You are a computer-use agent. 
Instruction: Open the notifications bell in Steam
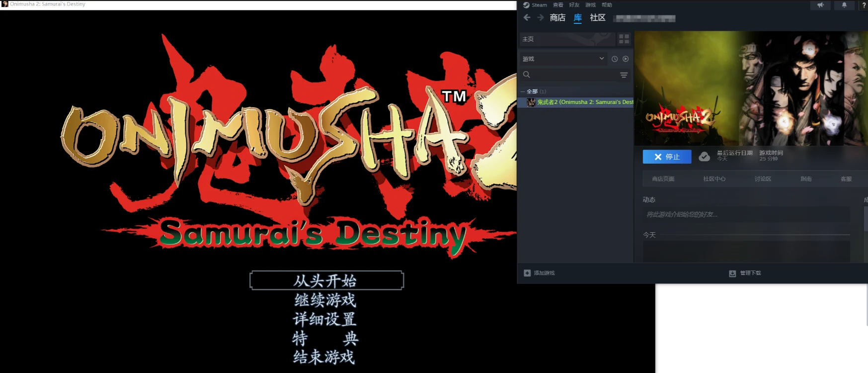click(x=844, y=5)
